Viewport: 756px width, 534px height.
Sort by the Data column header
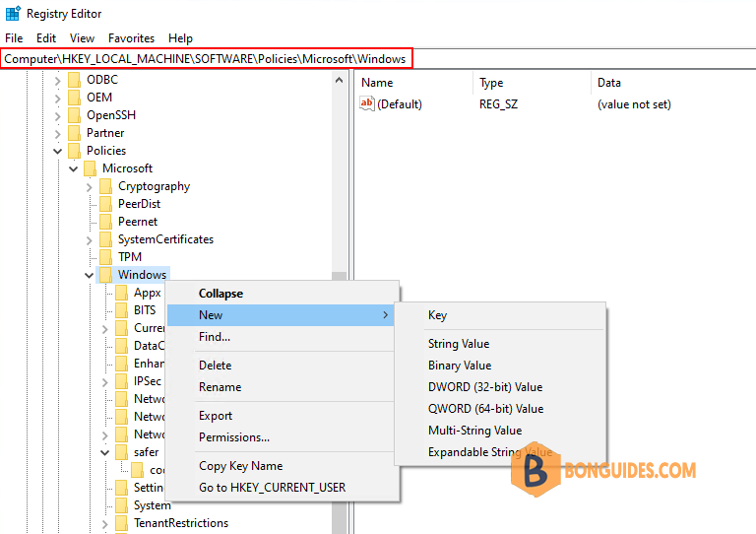coord(673,83)
